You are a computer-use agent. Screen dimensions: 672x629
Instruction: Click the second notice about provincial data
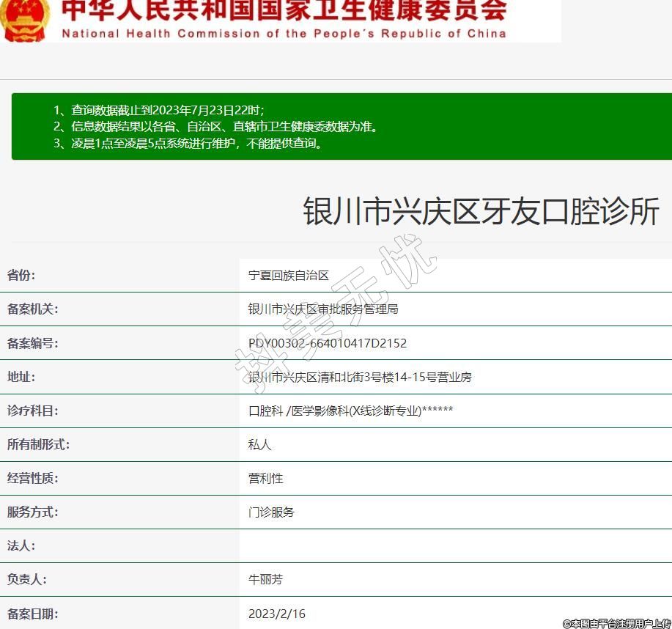(x=216, y=127)
